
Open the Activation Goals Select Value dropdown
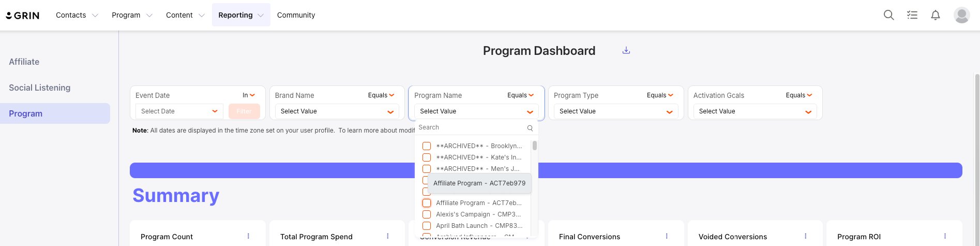[x=755, y=111]
